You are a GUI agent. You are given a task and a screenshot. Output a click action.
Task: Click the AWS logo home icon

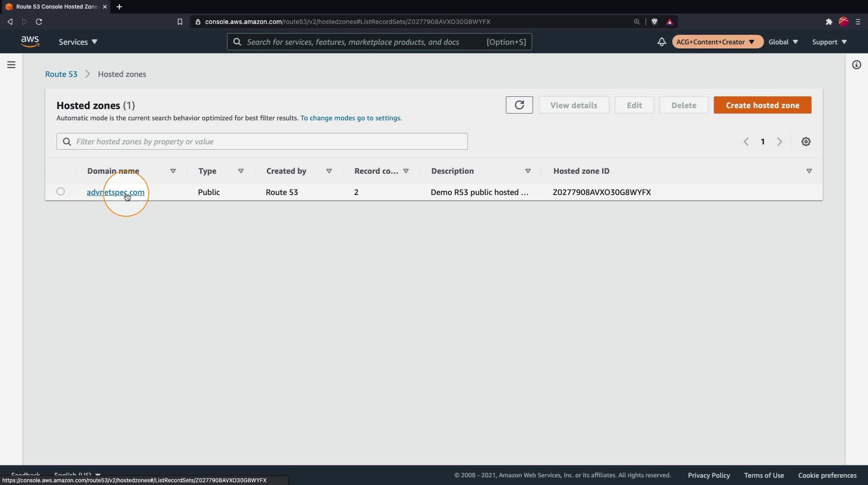30,42
